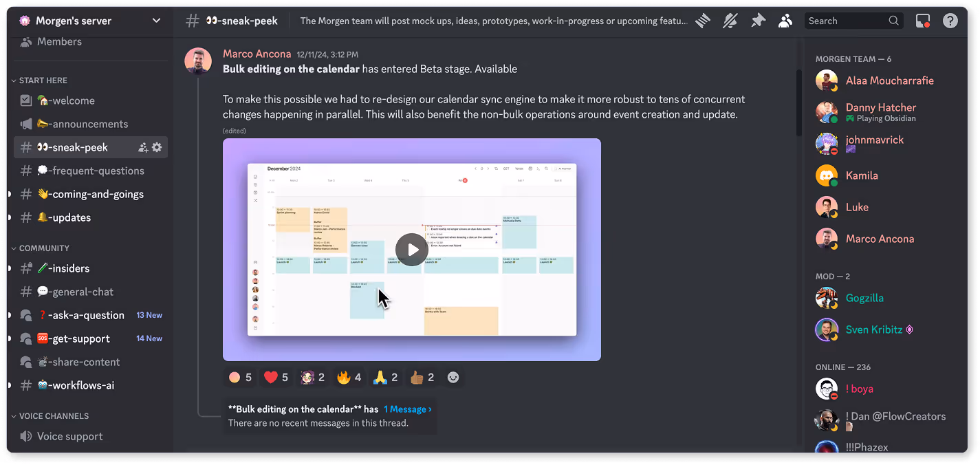This screenshot has height=465, width=980.
Task: Open pinned messages
Action: tap(758, 21)
